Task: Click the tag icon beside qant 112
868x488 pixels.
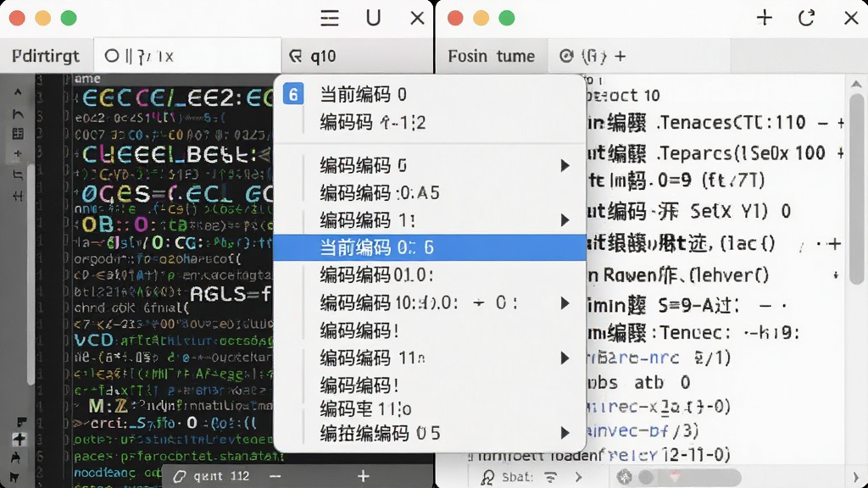Action: pyautogui.click(x=180, y=476)
